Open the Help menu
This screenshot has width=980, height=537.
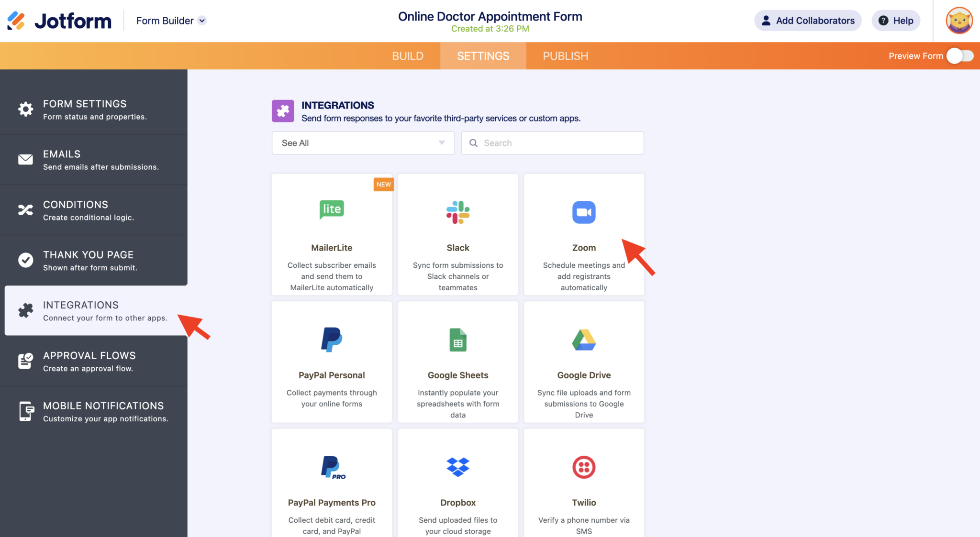coord(895,21)
